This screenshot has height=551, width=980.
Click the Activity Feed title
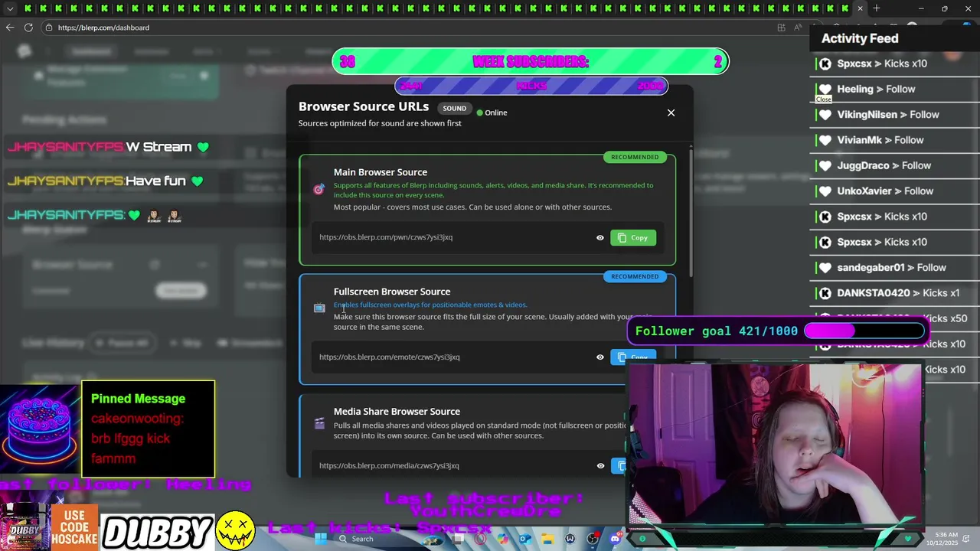click(x=860, y=38)
